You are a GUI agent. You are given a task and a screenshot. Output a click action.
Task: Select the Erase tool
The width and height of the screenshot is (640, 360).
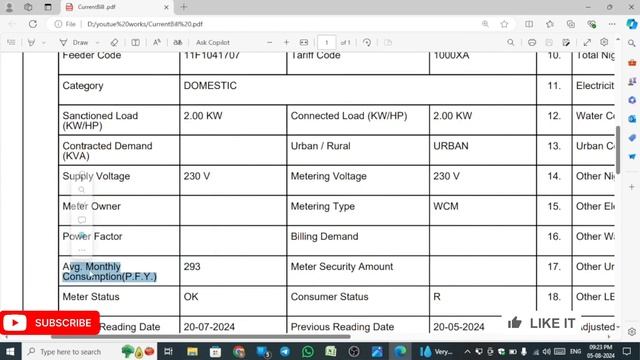click(x=114, y=42)
